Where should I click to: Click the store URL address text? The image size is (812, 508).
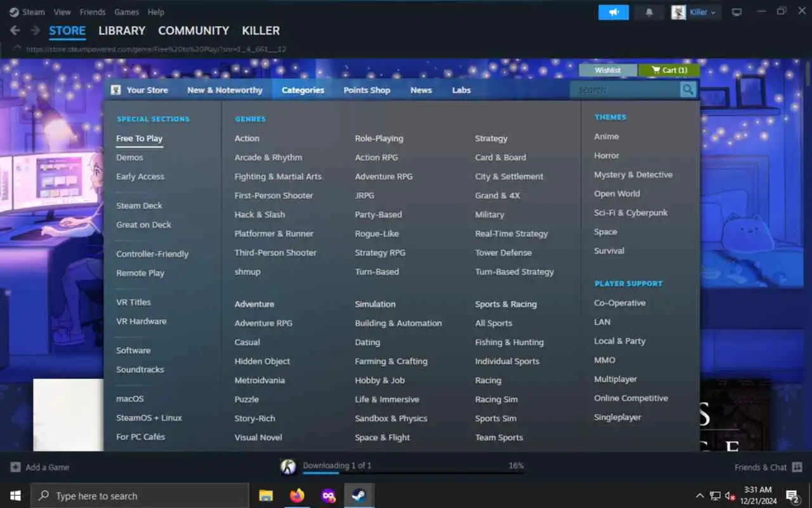156,49
